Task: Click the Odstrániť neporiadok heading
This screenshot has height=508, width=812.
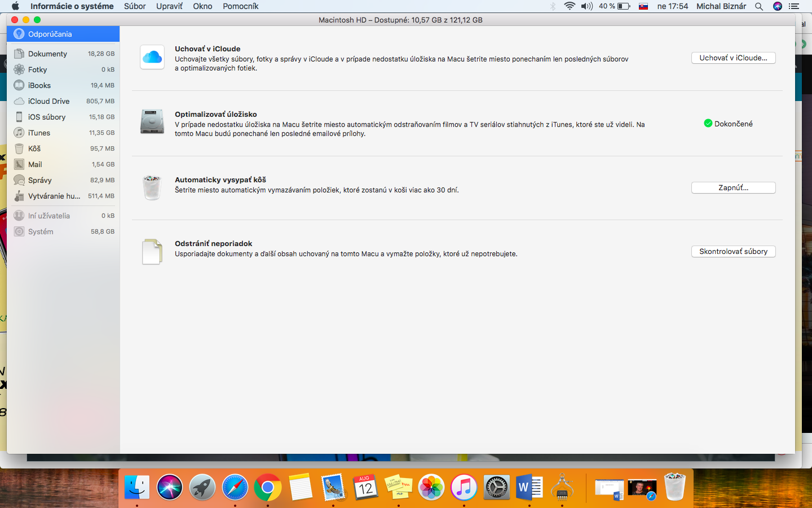Action: pyautogui.click(x=214, y=243)
